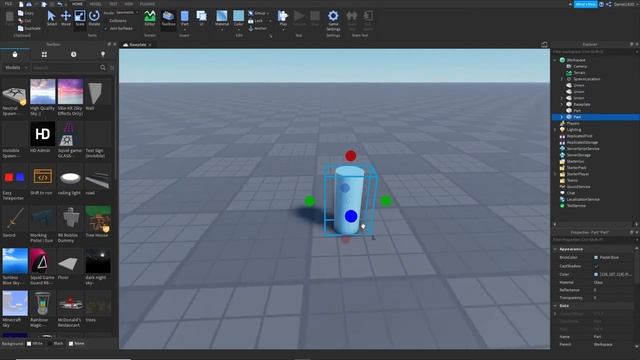Switch to the MODEL ribbon tab
Viewport: 640px width, 360px height.
point(95,4)
